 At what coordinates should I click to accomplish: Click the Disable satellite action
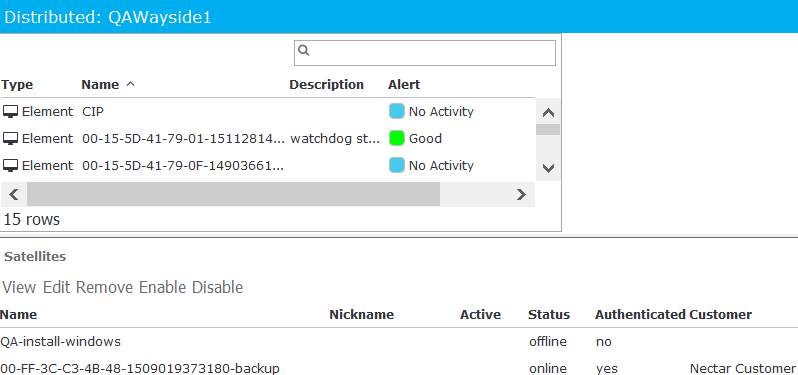click(x=217, y=287)
